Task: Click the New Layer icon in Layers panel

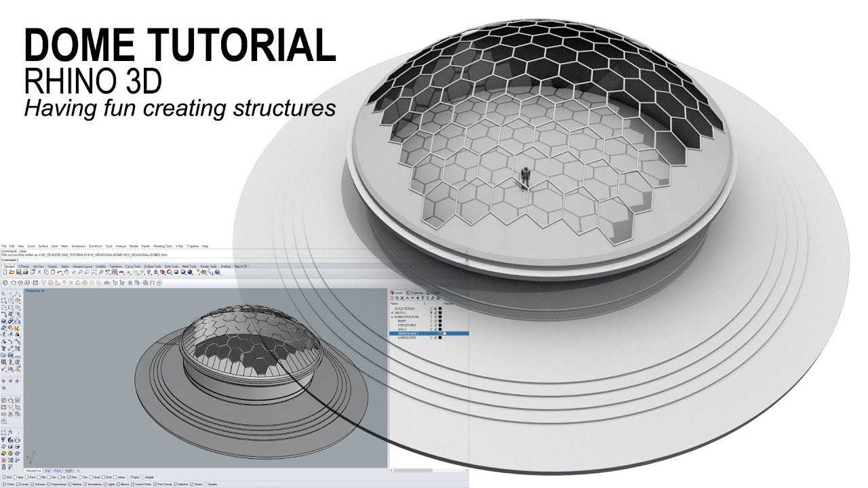Action: (392, 298)
